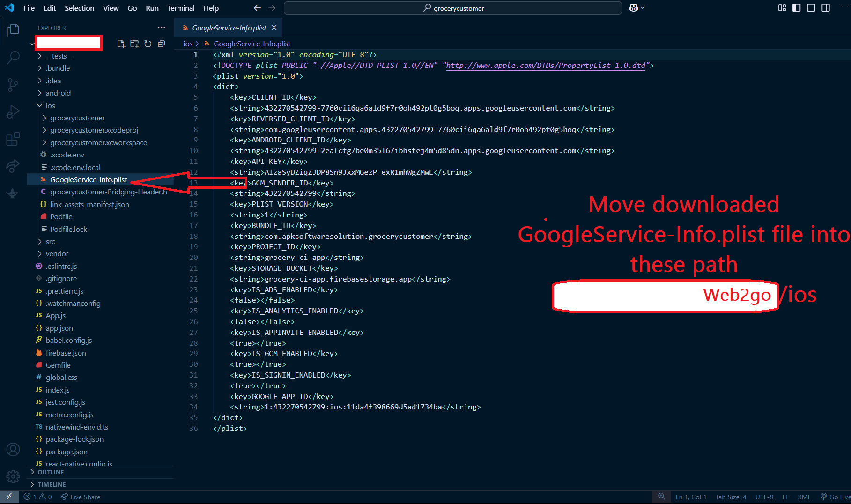Toggle the bottom panel layout button
851x504 pixels.
(811, 8)
